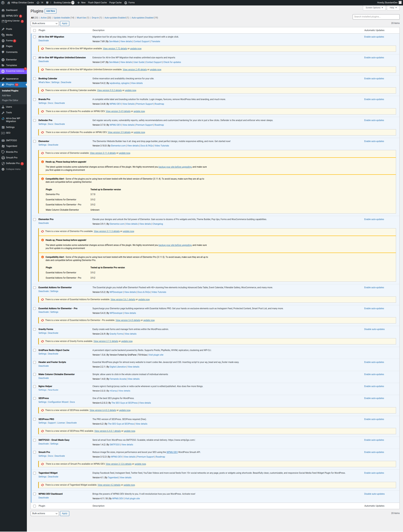Click Disable auto-updates for Gravity Forms
This screenshot has height=532, width=403.
tap(374, 329)
